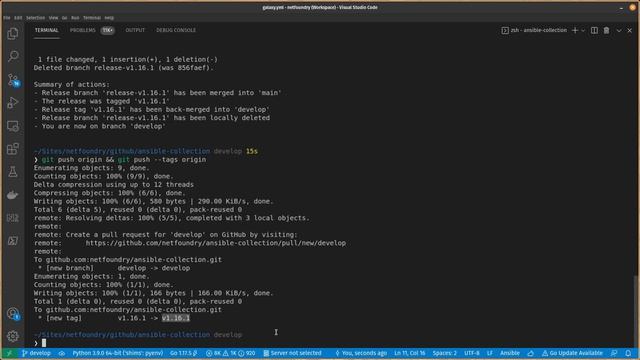Split the terminal pane
This screenshot has width=640, height=360.
click(x=594, y=30)
